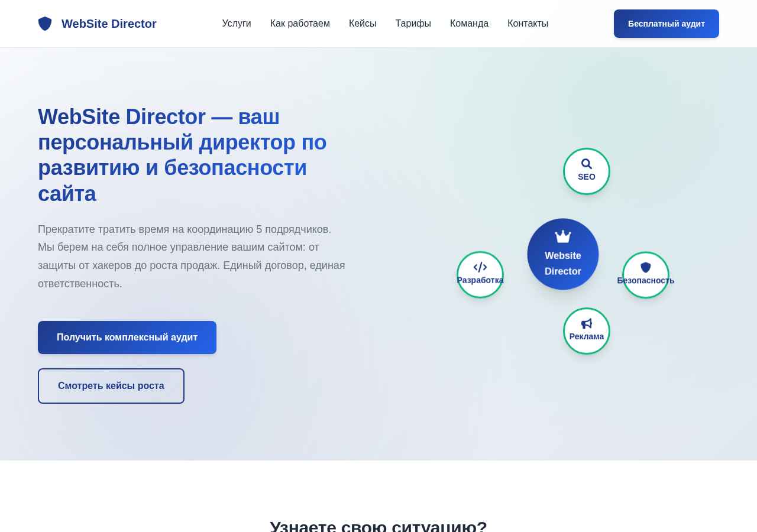Screen dimensions: 757x532
Task: Click Получить комплексный аудит button
Action: click(x=127, y=338)
